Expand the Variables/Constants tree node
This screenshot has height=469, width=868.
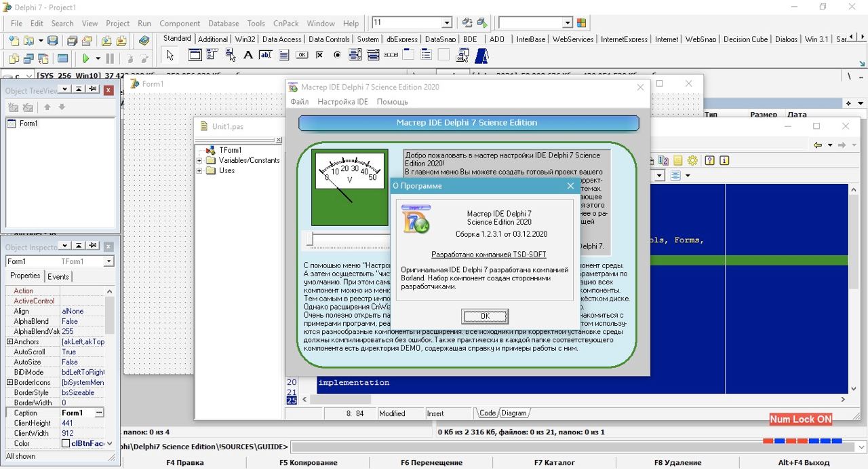point(199,160)
